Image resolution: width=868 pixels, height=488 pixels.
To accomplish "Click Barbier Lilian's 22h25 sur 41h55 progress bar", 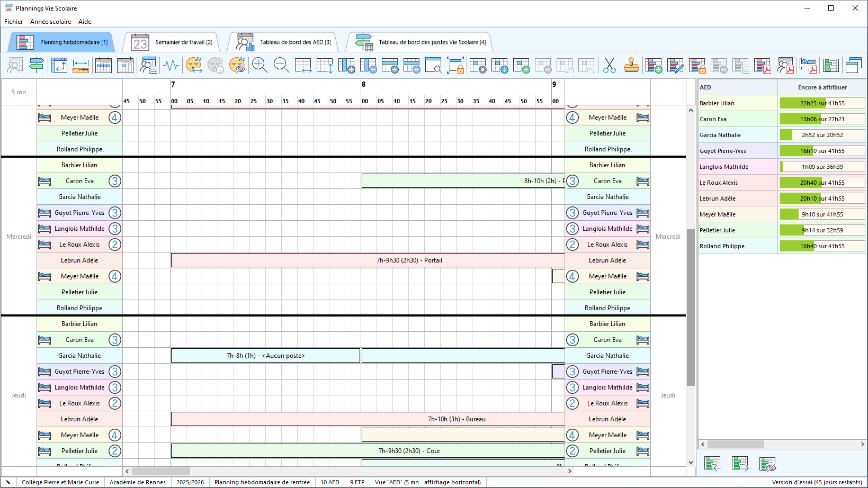I will (822, 103).
